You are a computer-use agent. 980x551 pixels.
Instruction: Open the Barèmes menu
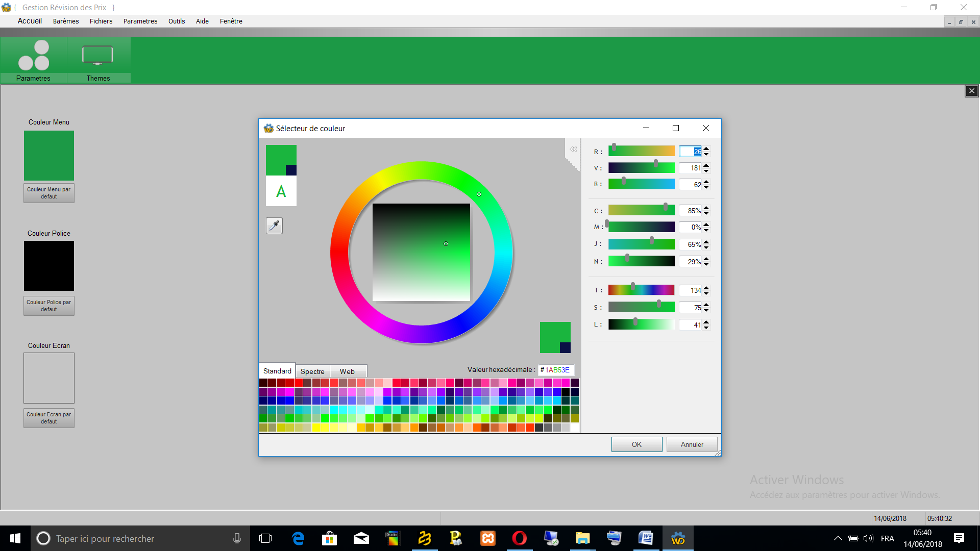[x=66, y=21]
